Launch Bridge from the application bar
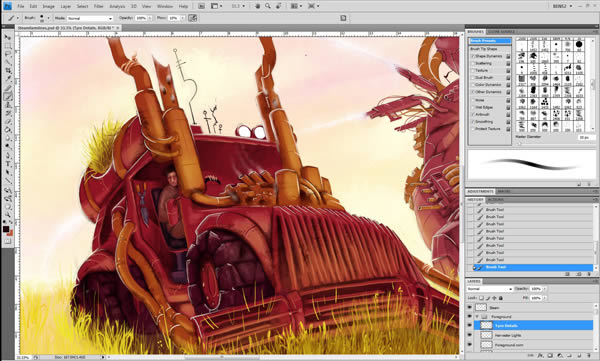The width and height of the screenshot is (600, 361). 201,6
